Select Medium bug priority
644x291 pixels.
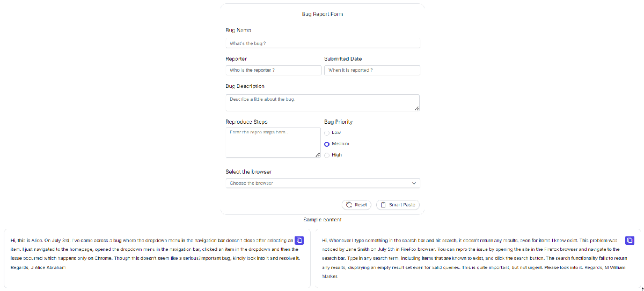coord(327,144)
